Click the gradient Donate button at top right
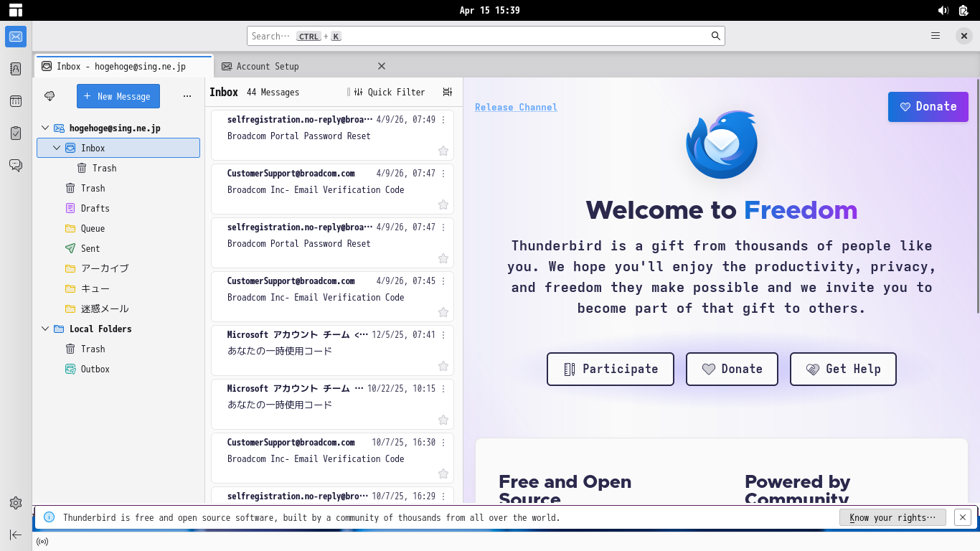Screen dimensions: 980x551 (928, 106)
